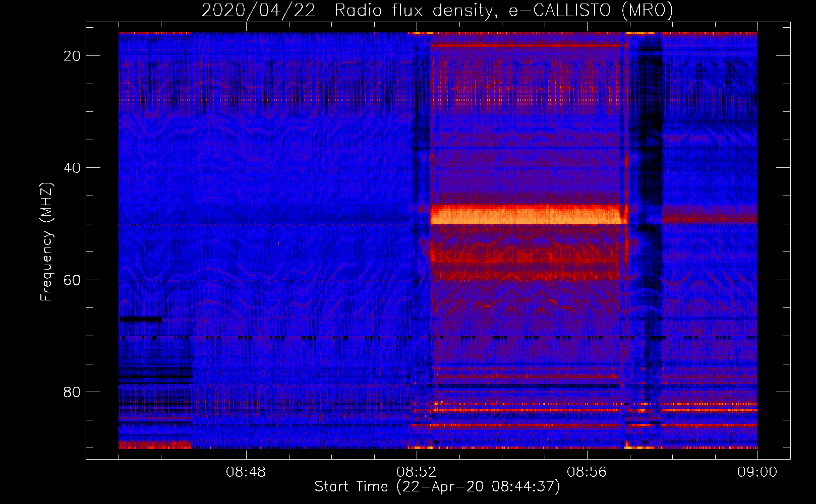Viewport: 816px width, 504px height.
Task: Click the 20 MHz frequency tick label
Action: (73, 56)
